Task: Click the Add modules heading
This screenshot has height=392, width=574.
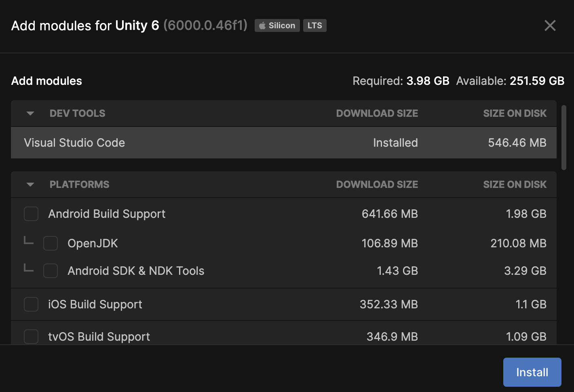Action: [x=46, y=81]
